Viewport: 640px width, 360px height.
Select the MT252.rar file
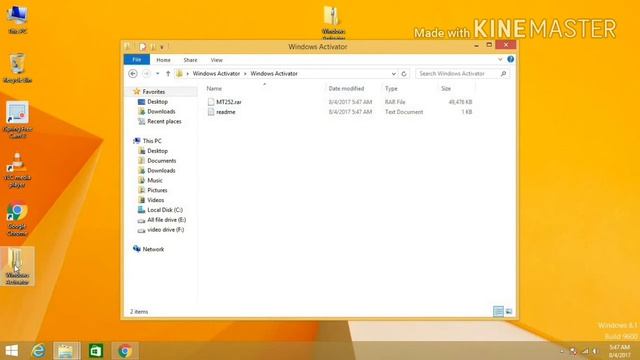click(229, 102)
